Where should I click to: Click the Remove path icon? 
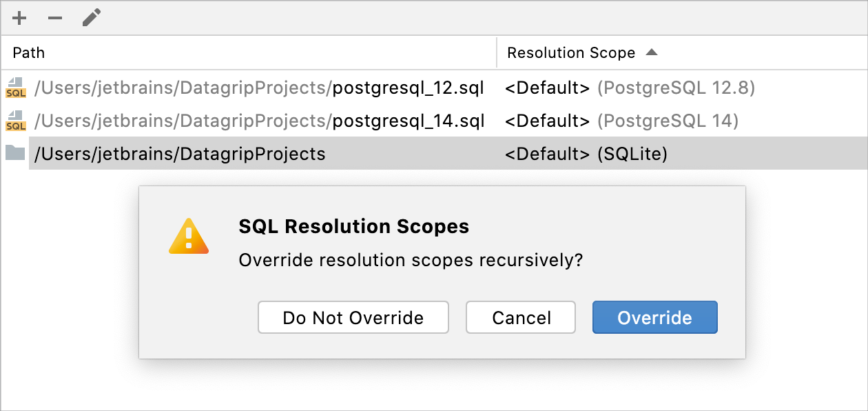coord(54,19)
